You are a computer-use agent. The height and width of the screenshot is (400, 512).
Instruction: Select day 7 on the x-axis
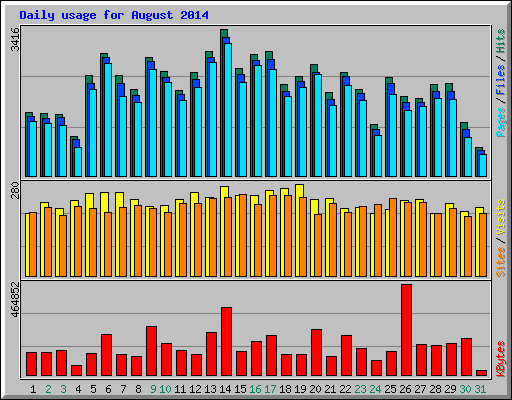tap(123, 389)
